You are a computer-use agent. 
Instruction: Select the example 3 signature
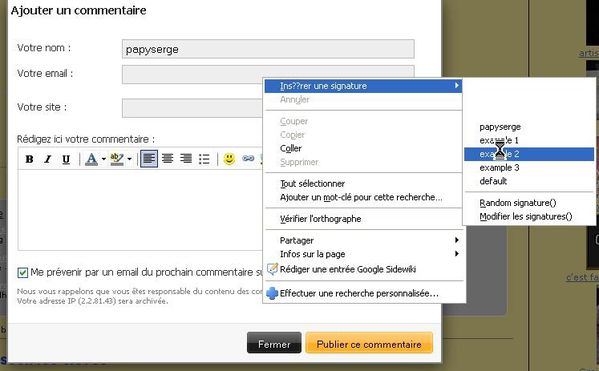click(x=529, y=168)
